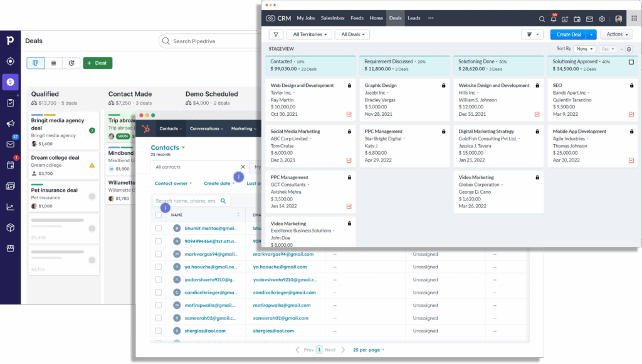Screen dimensions: 642x364
Task: Open mail icon in Zoho CRM header
Action: tap(589, 19)
